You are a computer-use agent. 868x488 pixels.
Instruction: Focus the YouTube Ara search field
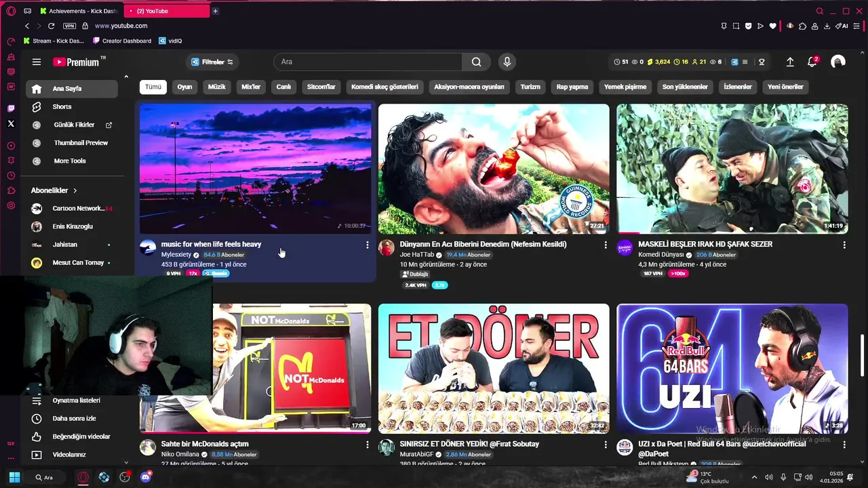[368, 62]
